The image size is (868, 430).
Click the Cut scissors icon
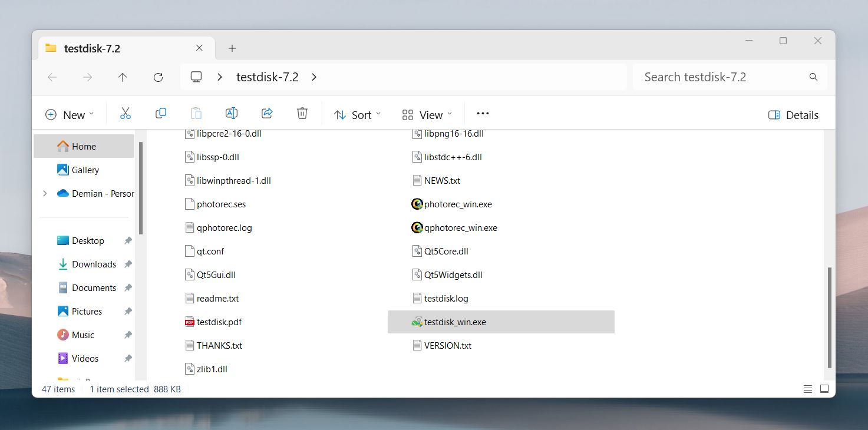pos(126,114)
